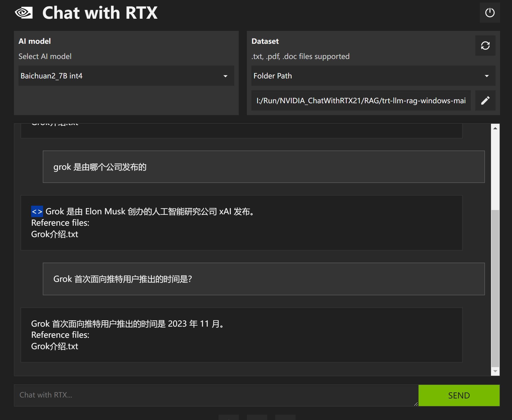The image size is (512, 420).
Task: Click the message 'grok 是由哪个公司发布的'
Action: click(x=264, y=167)
